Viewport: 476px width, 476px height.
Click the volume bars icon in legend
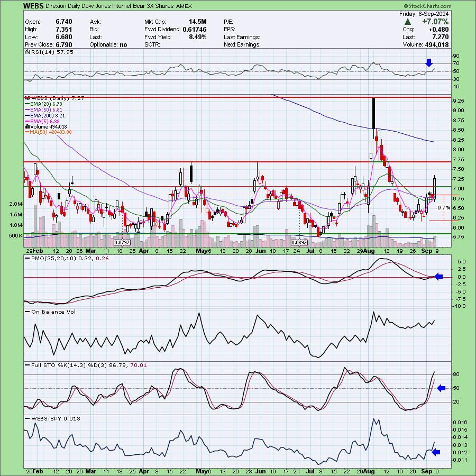[x=27, y=126]
